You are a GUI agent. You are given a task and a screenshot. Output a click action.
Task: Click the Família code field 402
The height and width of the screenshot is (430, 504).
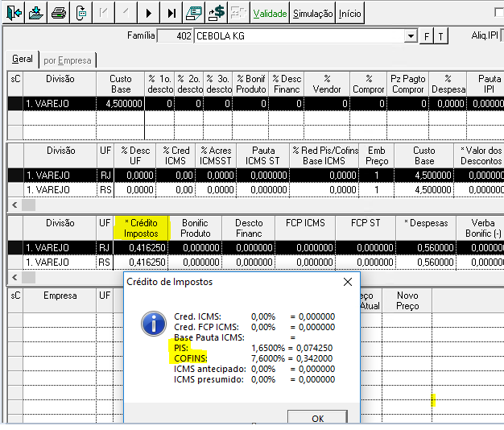coord(175,35)
